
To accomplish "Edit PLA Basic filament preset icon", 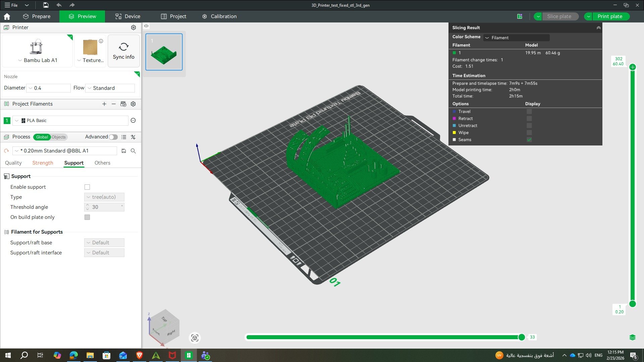I will coord(133,120).
